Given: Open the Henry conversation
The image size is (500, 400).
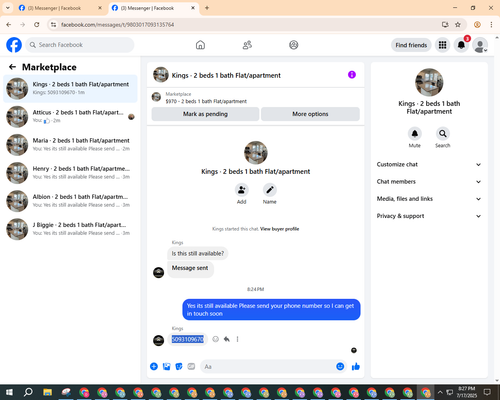Looking at the screenshot, I should 70,173.
